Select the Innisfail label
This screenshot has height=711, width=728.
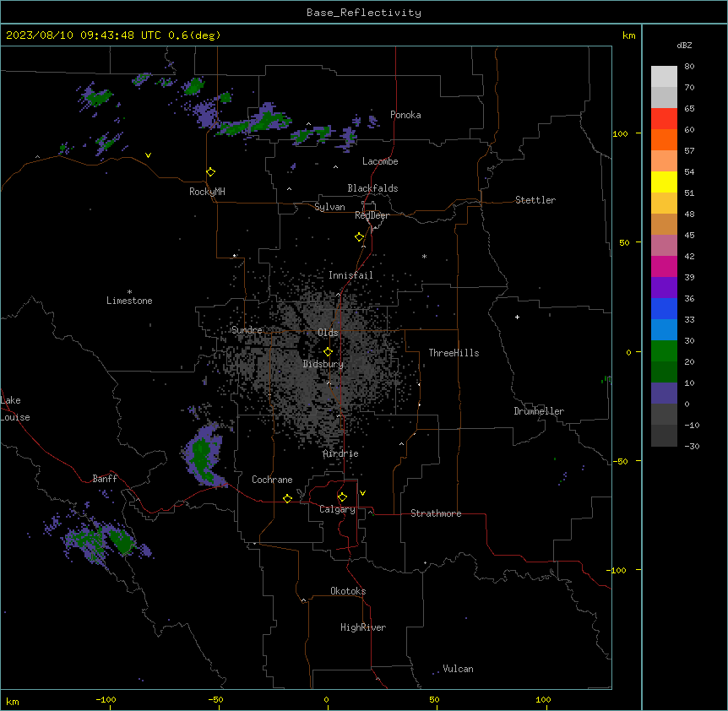click(350, 275)
